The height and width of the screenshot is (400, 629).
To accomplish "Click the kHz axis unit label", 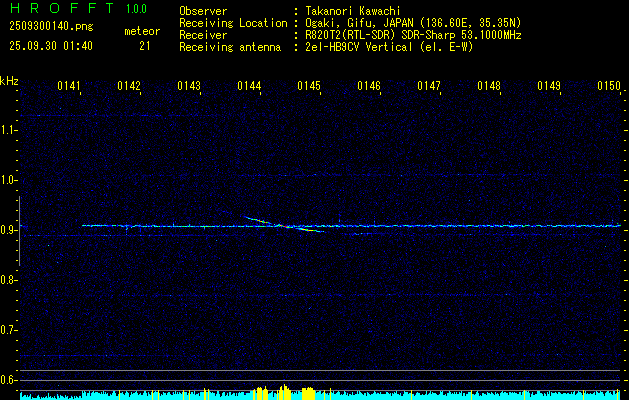I will (x=9, y=81).
